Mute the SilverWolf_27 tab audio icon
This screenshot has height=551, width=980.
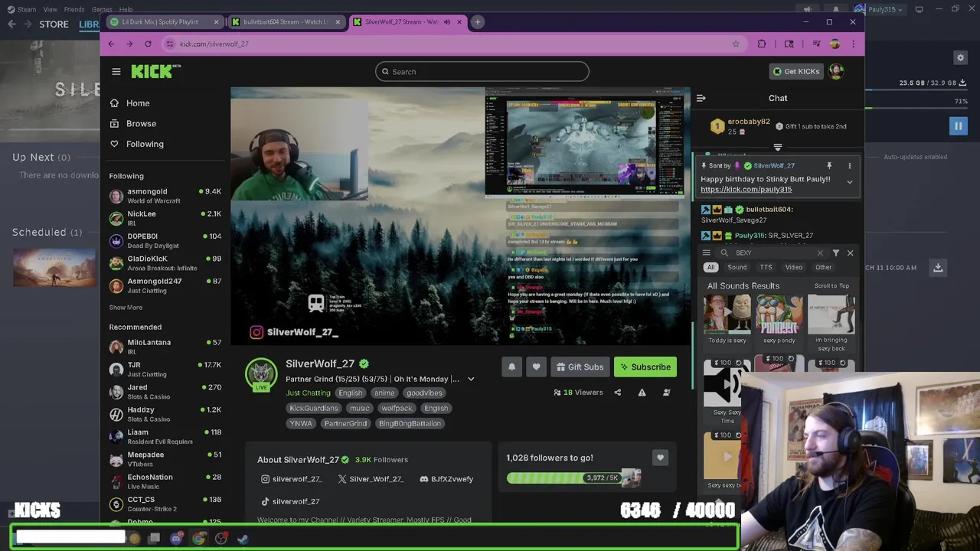[x=446, y=21]
